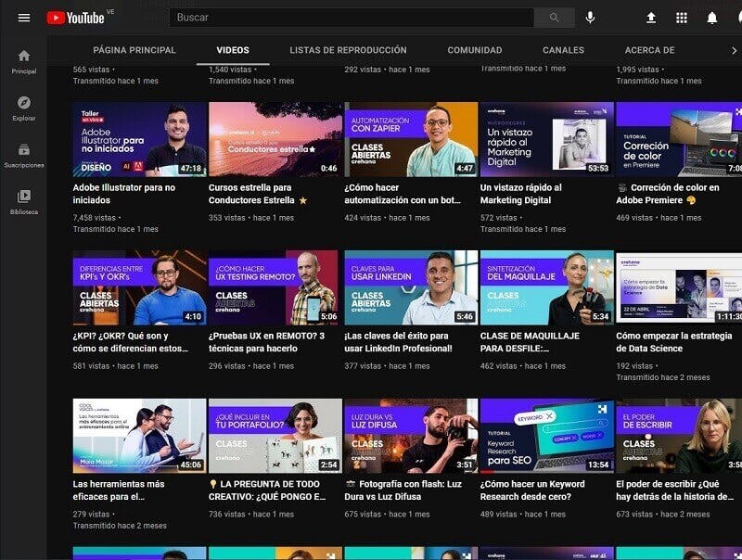Click the search magnifier icon

[x=554, y=17]
